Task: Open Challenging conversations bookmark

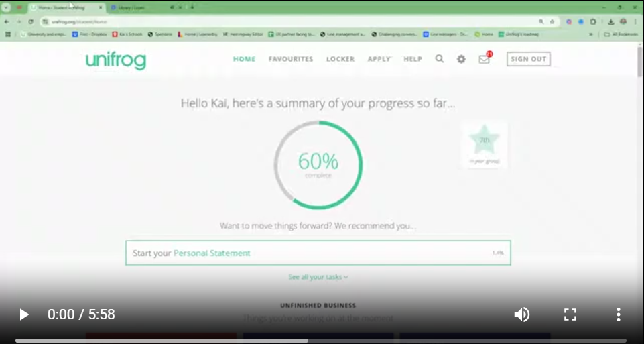Action: [x=394, y=34]
